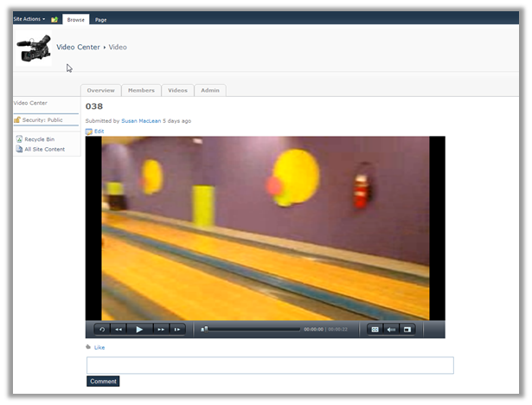
Task: Click the Edit link under the title
Action: (99, 131)
